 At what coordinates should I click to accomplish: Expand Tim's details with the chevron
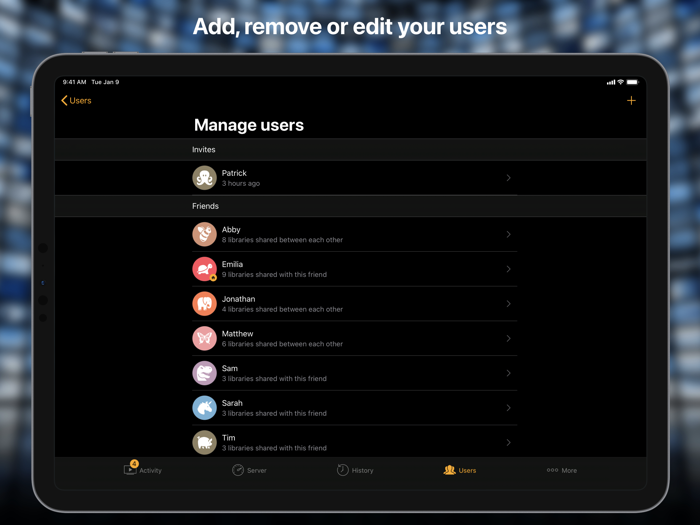click(x=508, y=442)
